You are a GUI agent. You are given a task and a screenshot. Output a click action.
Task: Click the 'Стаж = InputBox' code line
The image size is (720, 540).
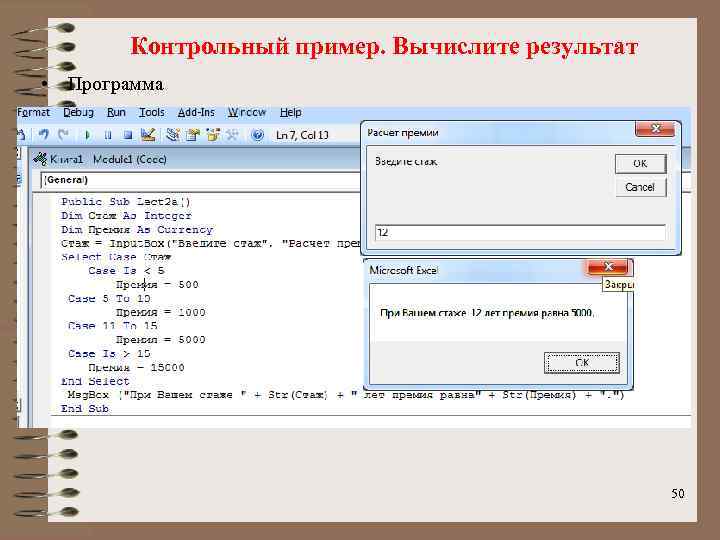click(211, 243)
